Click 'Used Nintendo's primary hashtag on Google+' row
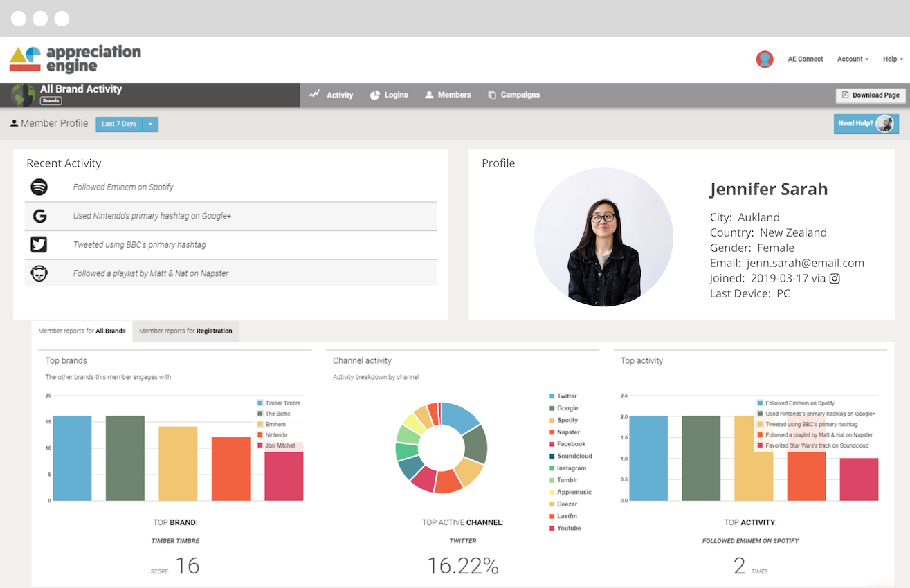The width and height of the screenshot is (910, 588). 230,216
